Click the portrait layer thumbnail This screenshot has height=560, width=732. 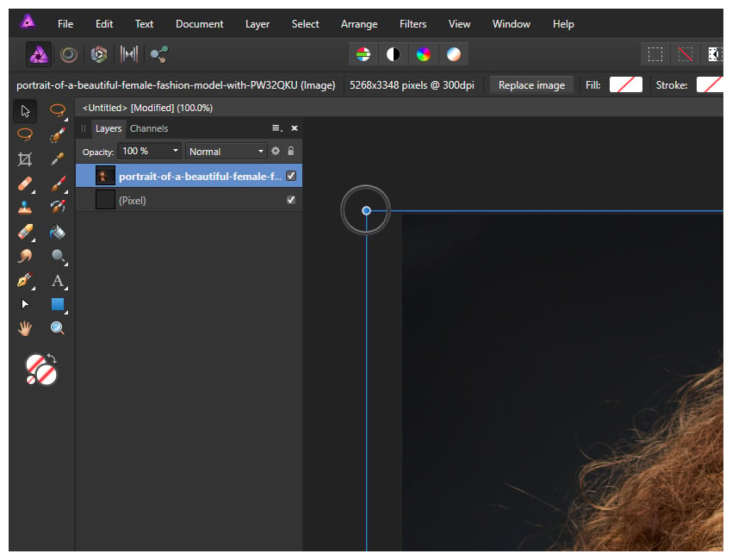point(105,176)
